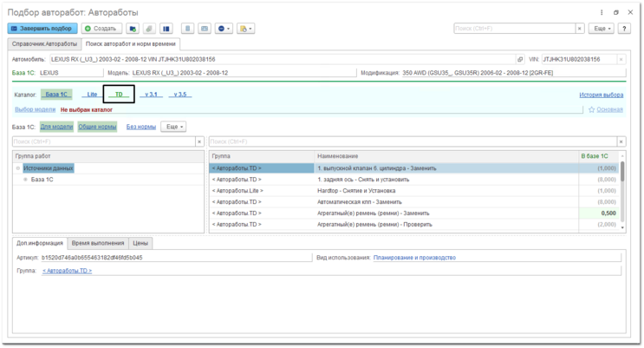The width and height of the screenshot is (644, 348).
Task: Open help with the question mark button
Action: click(624, 29)
